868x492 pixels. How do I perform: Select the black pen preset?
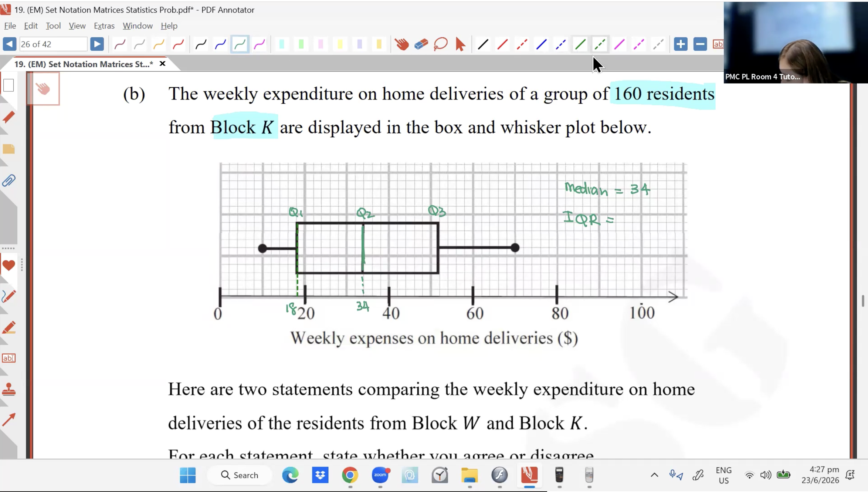click(x=201, y=44)
